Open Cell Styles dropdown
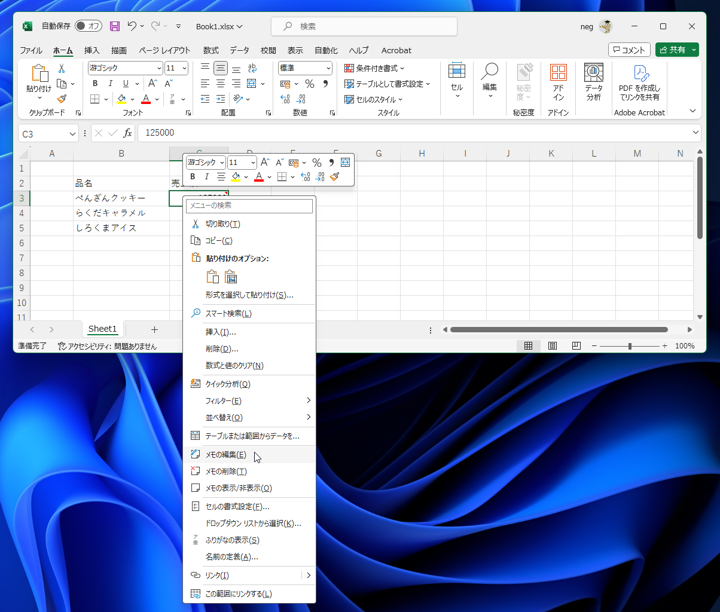This screenshot has height=612, width=720. [x=373, y=99]
